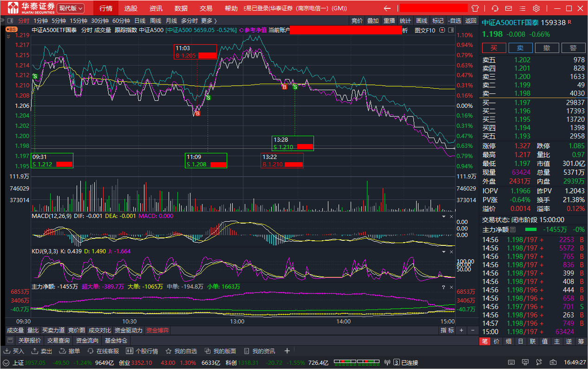Expand the MACD indicator dropdown arrow
The height and width of the screenshot is (369, 588).
(443, 217)
